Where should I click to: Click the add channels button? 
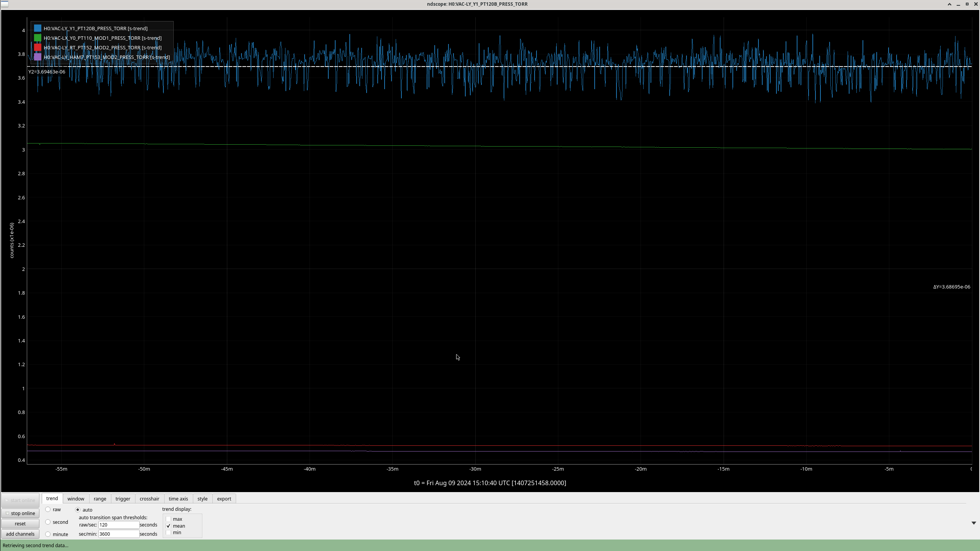pos(20,534)
